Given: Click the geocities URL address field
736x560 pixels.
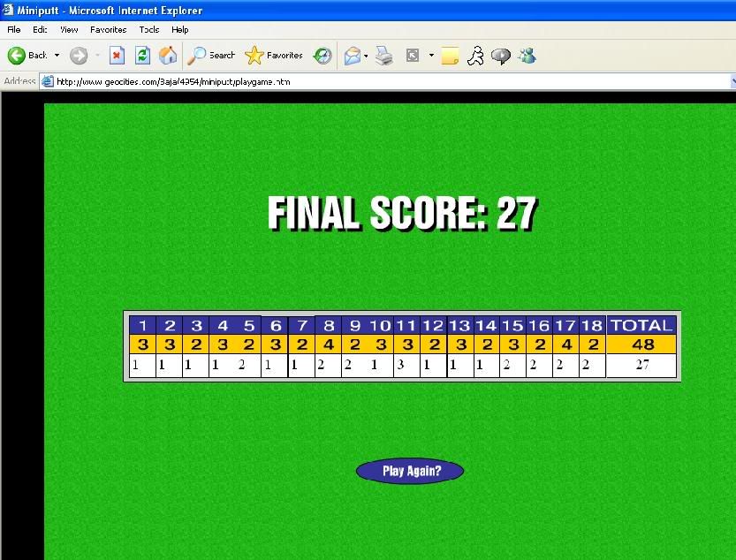Looking at the screenshot, I should coord(353,81).
